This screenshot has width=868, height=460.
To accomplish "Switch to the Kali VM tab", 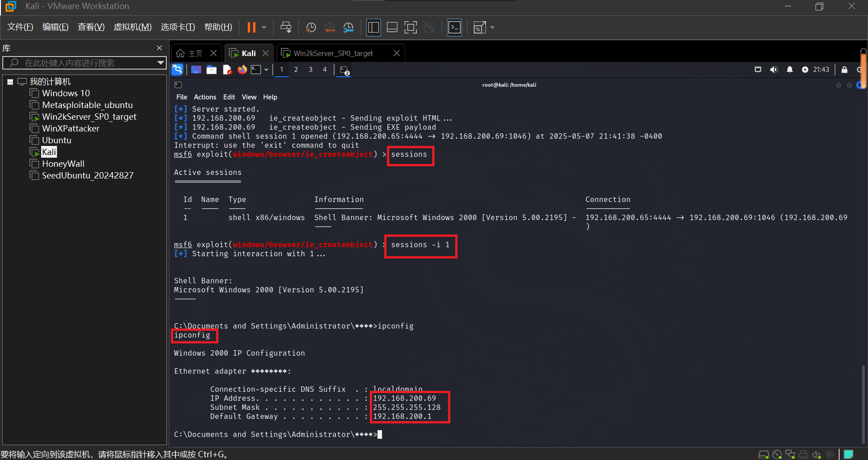I will coord(243,53).
